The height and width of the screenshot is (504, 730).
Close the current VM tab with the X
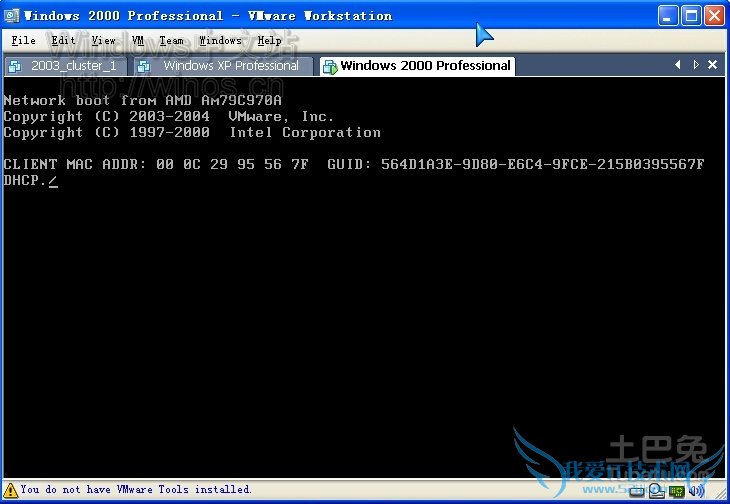pyautogui.click(x=712, y=65)
